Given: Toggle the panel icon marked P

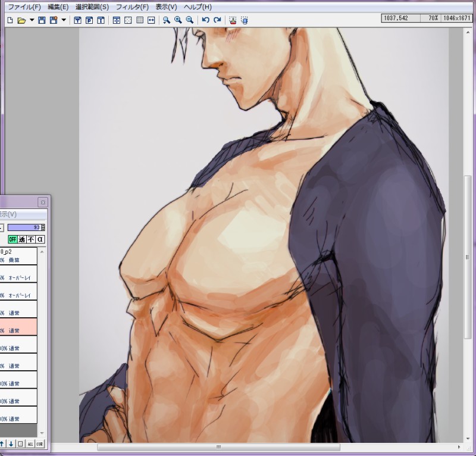Looking at the screenshot, I should [x=89, y=20].
